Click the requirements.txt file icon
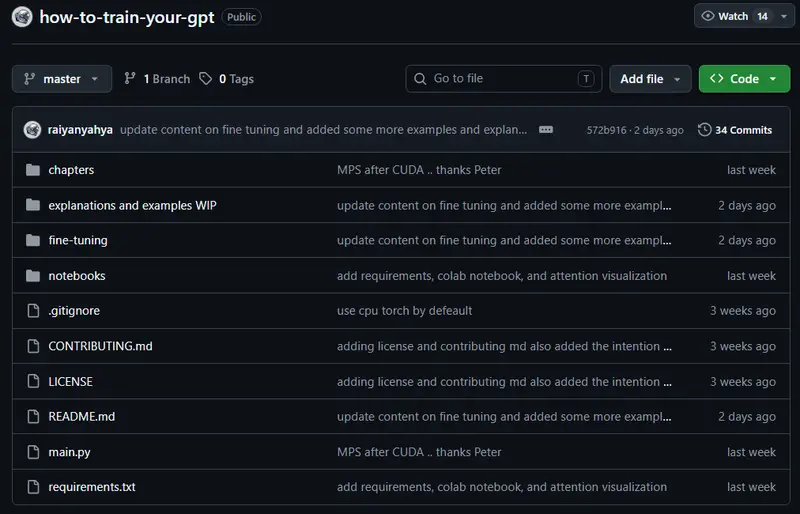This screenshot has height=514, width=800. click(x=33, y=487)
